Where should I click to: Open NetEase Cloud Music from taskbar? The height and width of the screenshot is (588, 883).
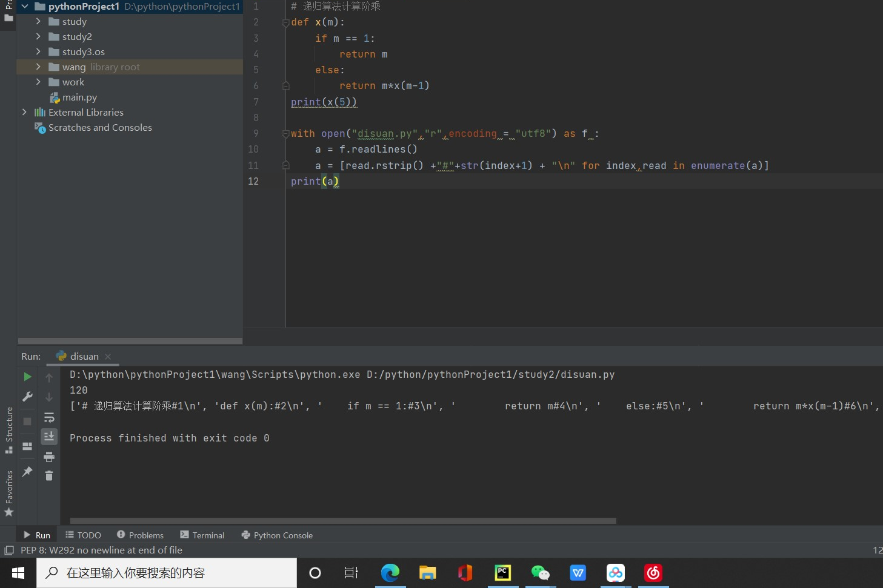653,573
